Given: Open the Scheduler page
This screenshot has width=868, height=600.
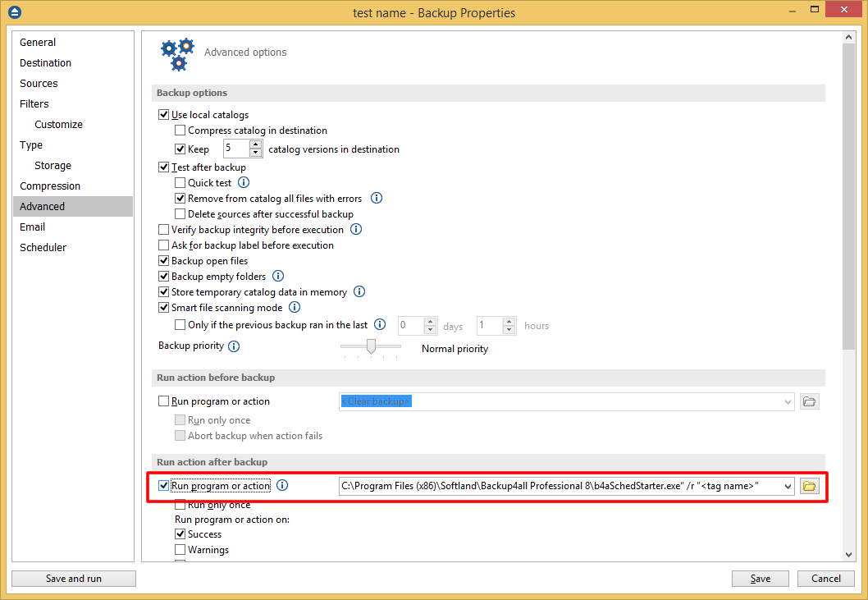Looking at the screenshot, I should point(43,247).
